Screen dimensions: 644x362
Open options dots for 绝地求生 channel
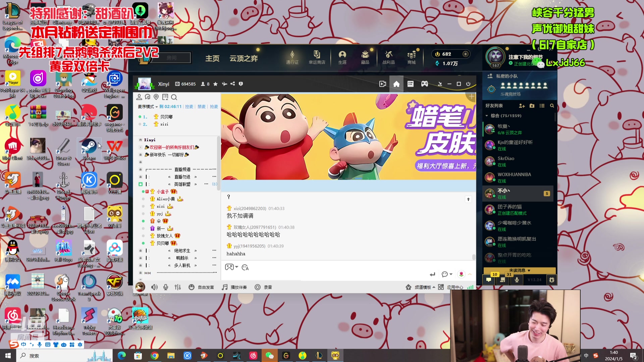click(214, 250)
